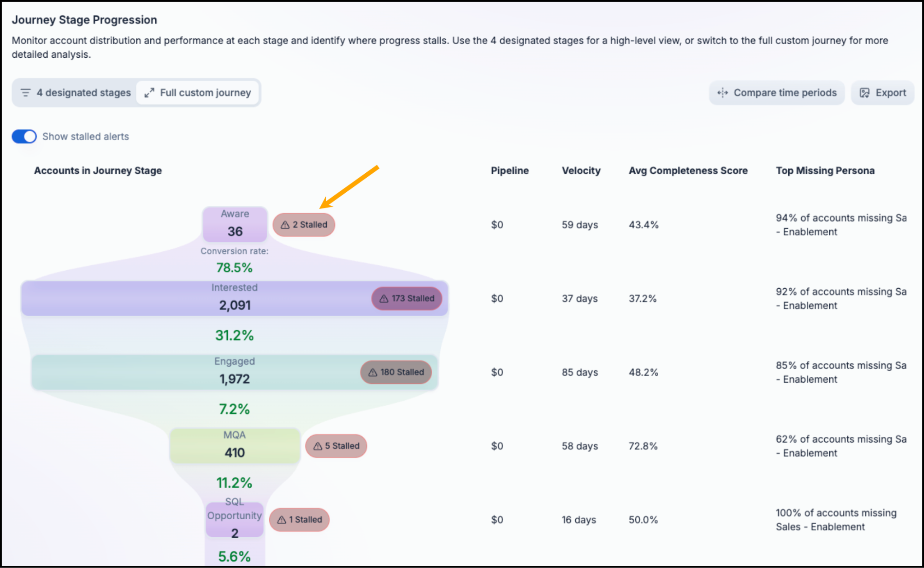
Task: Open the 180 Stalled alert on Engaged
Action: (396, 372)
